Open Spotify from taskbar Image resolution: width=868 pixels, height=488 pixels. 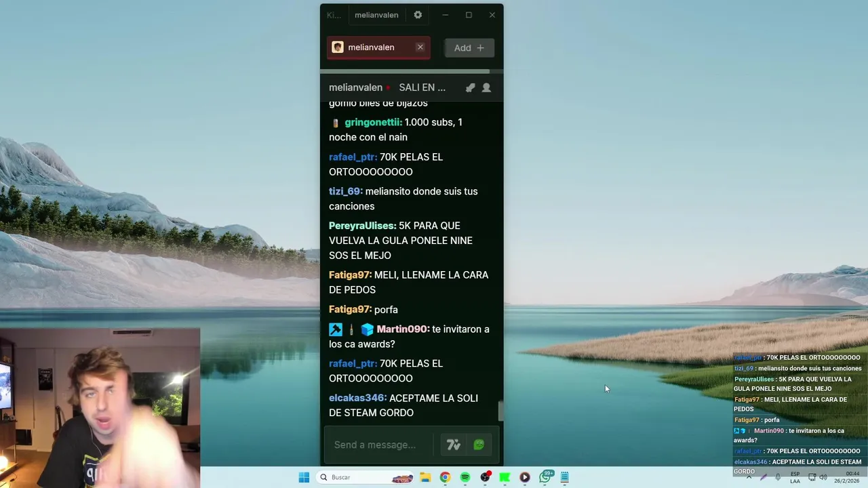[x=465, y=477]
